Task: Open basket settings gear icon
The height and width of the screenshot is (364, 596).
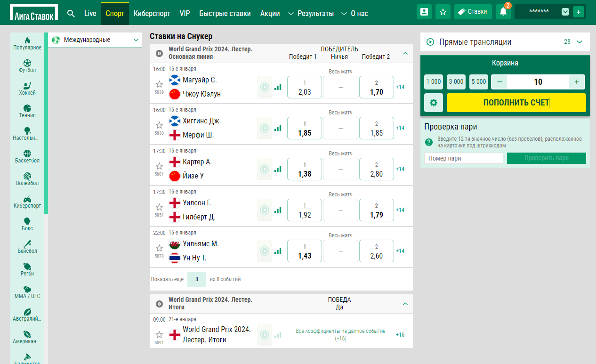Action: click(434, 103)
